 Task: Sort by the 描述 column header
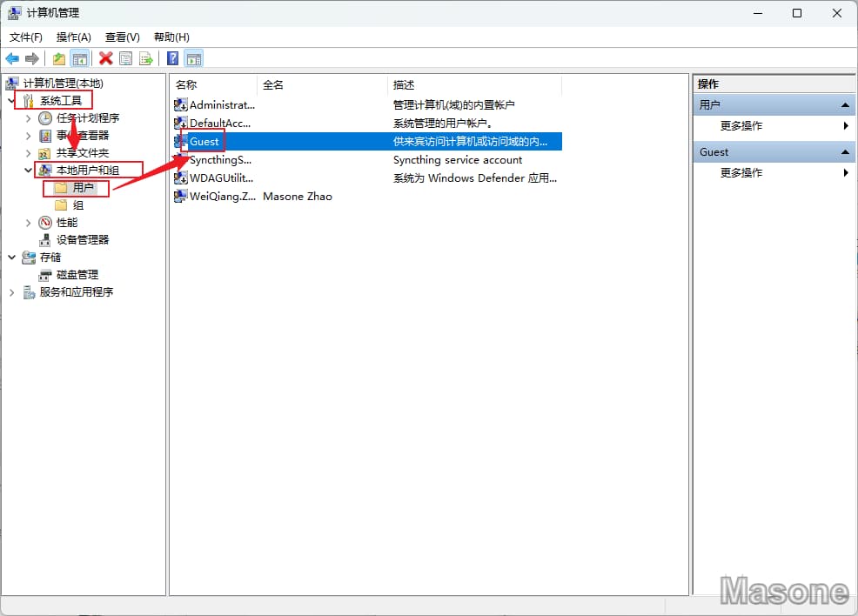point(475,84)
